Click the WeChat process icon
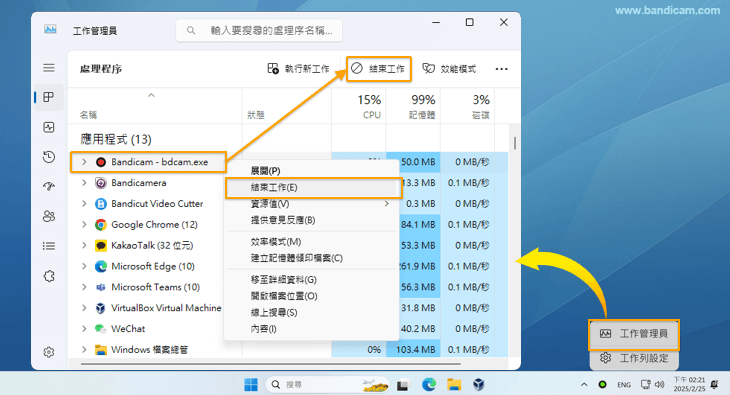Viewport: 730px width, 395px height. [101, 329]
